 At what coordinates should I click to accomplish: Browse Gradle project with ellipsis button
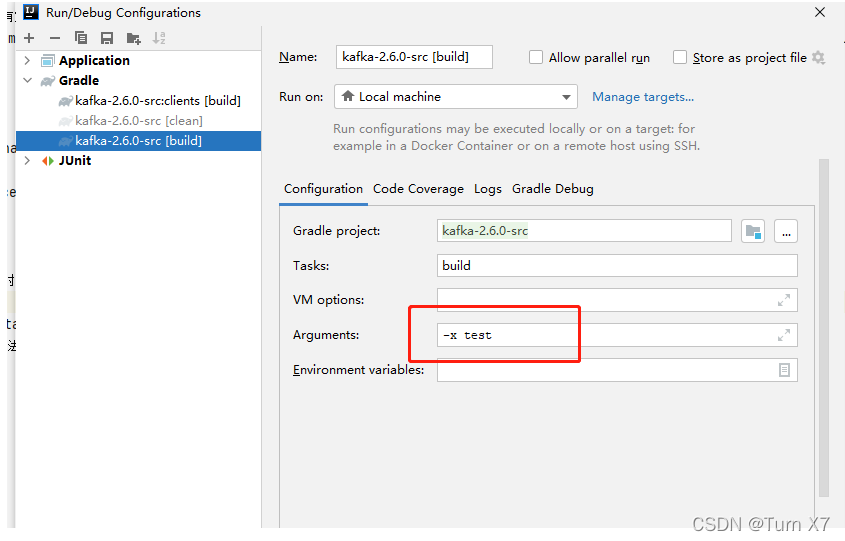pos(786,231)
